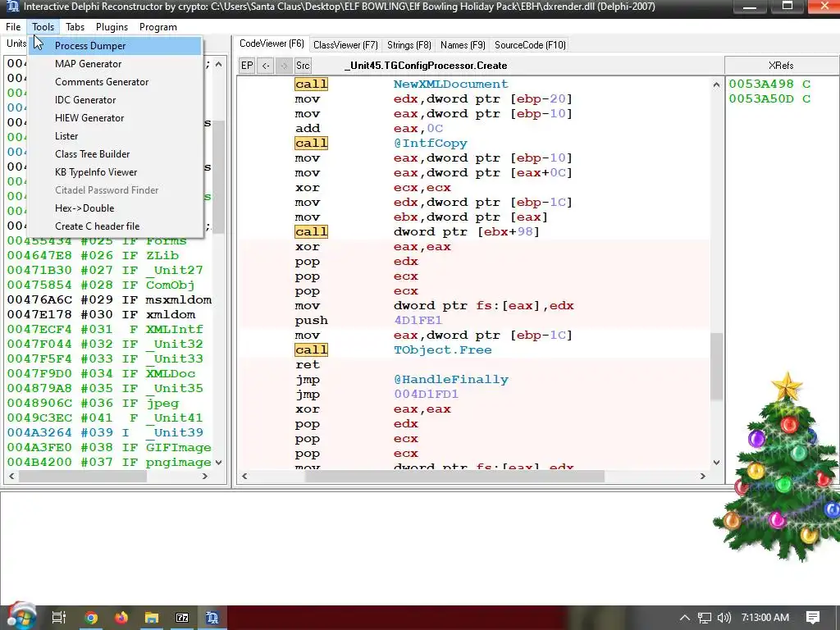Launch Class Tree Builder

pyautogui.click(x=115, y=153)
